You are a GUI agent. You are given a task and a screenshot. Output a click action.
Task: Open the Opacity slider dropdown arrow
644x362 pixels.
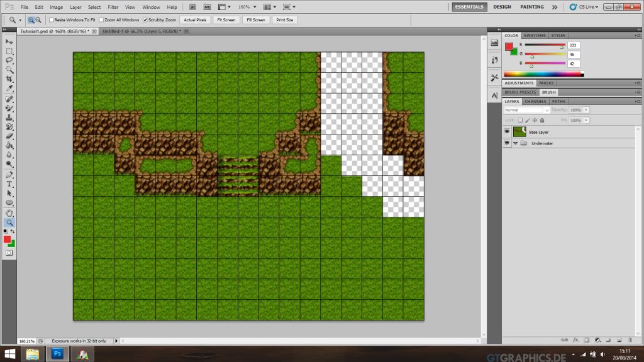(x=586, y=110)
